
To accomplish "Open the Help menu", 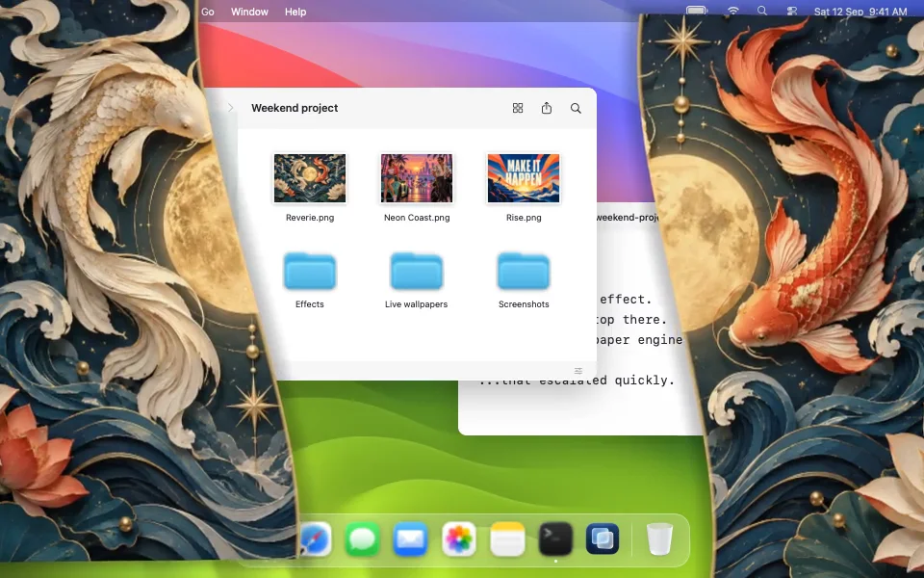I will click(295, 12).
